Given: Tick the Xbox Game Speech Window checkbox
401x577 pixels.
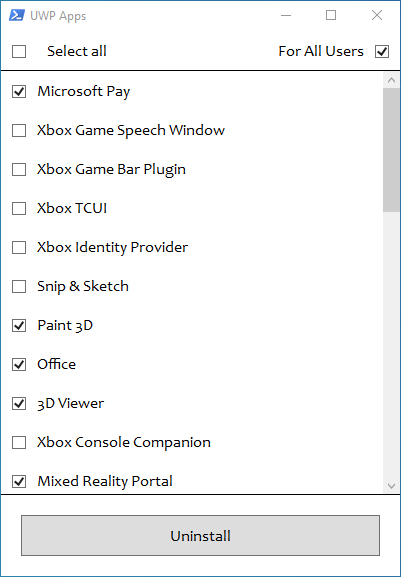Looking at the screenshot, I should (19, 130).
